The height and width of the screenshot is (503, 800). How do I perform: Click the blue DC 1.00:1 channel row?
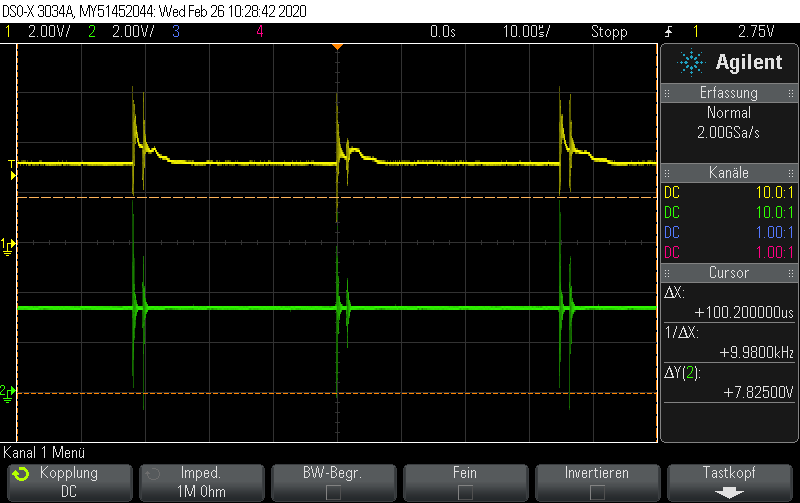(729, 232)
